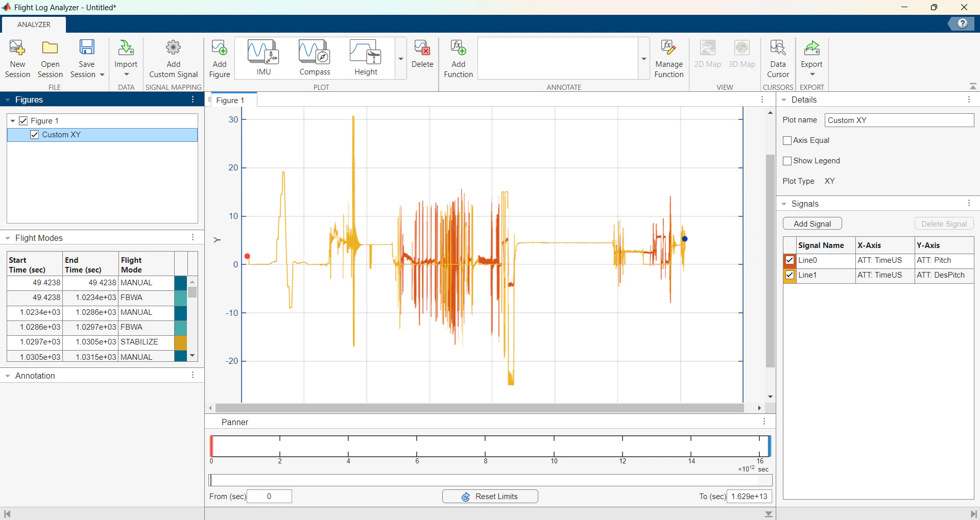
Task: Open the 2D Map view
Action: pos(707,54)
